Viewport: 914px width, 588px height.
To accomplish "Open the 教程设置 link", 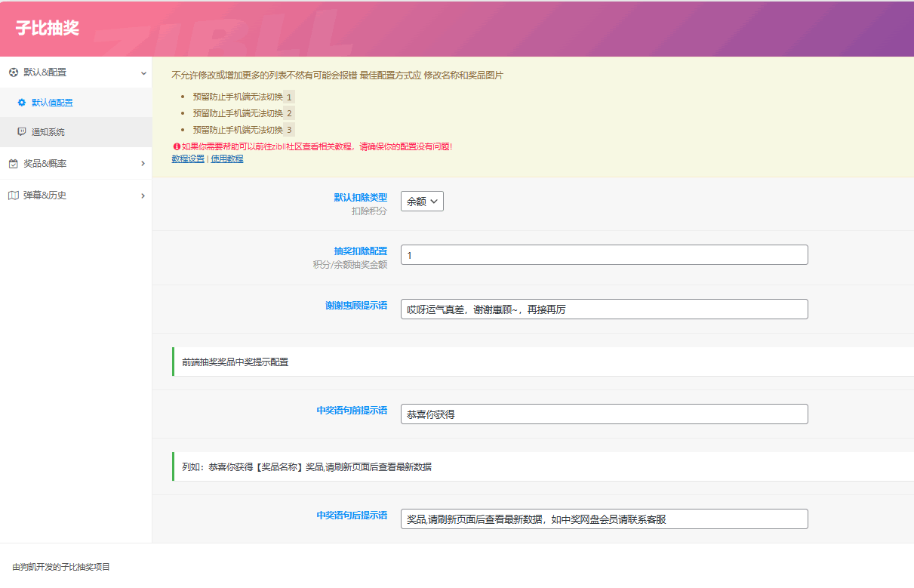I will [188, 159].
